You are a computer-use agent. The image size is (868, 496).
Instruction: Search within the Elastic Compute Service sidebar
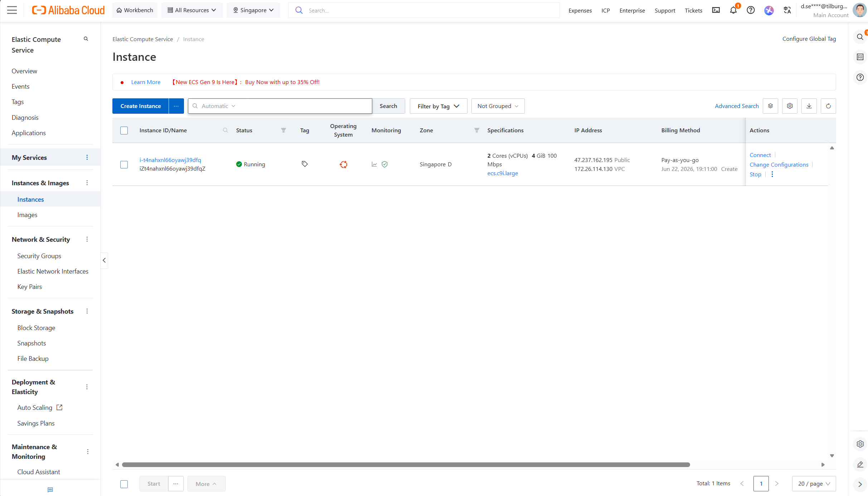[x=86, y=39]
